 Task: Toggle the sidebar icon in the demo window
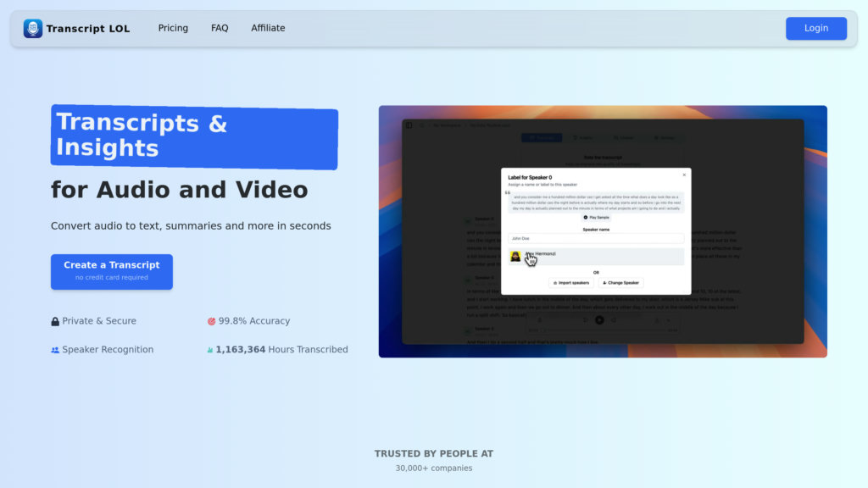click(x=409, y=125)
